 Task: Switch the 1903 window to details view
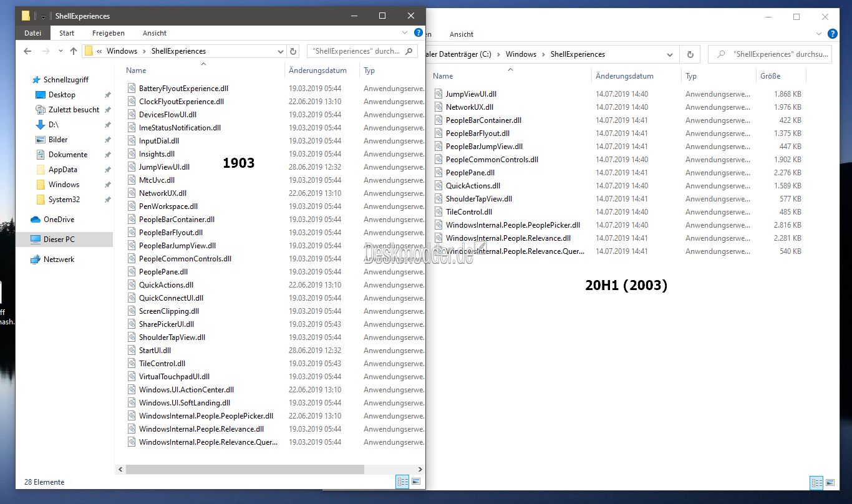coord(402,482)
